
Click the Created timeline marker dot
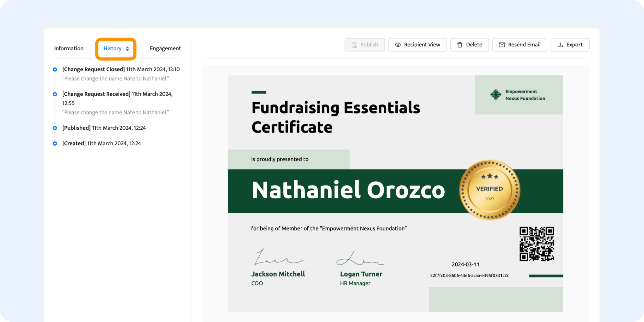pos(55,143)
